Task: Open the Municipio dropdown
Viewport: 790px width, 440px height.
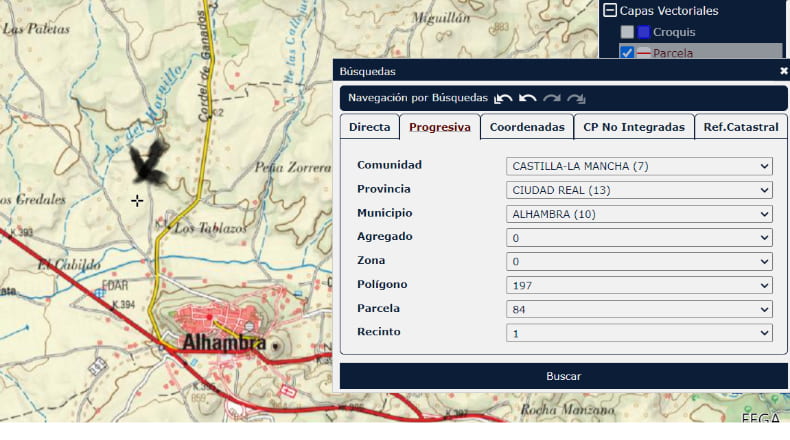Action: point(639,214)
